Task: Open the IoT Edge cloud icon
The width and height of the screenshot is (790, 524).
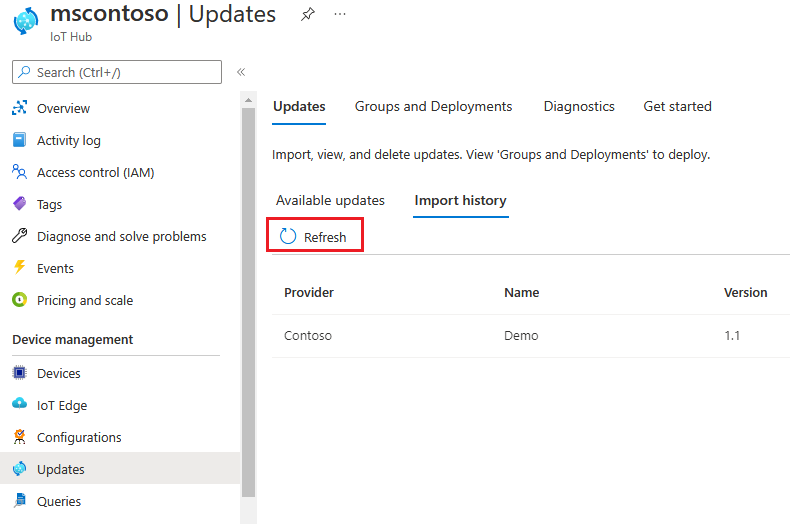Action: pos(19,405)
